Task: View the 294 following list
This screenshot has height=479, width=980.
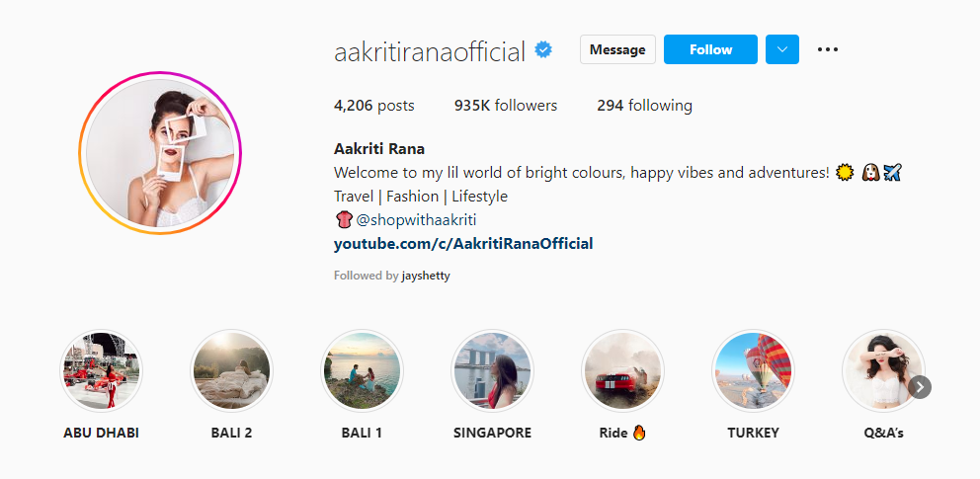Action: point(644,106)
